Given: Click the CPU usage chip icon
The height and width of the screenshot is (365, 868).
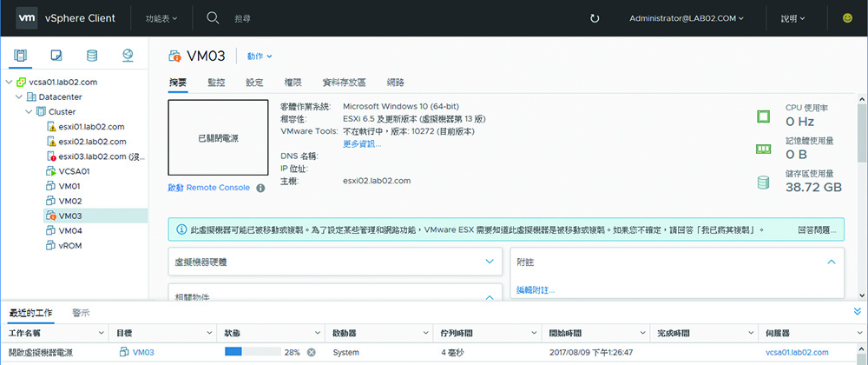Looking at the screenshot, I should [763, 116].
